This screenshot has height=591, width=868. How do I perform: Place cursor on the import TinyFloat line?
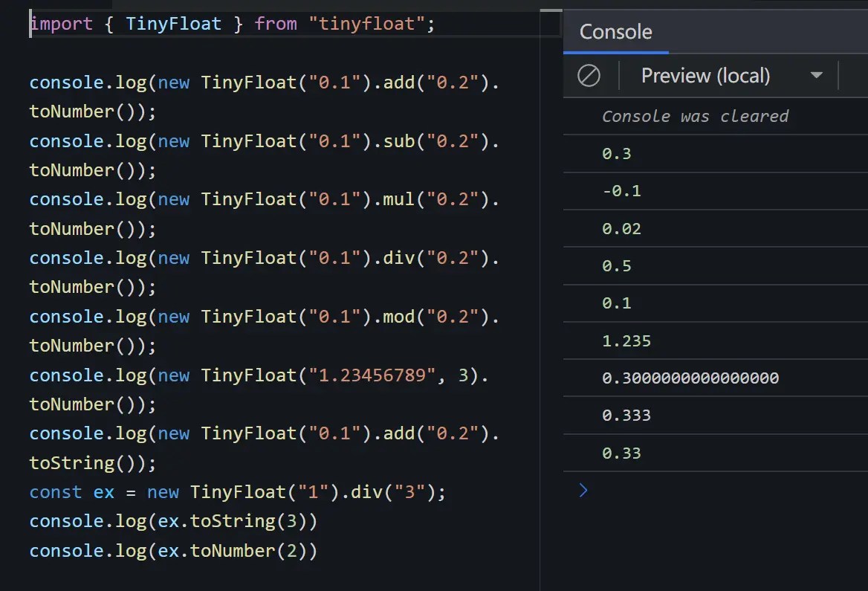[223, 23]
